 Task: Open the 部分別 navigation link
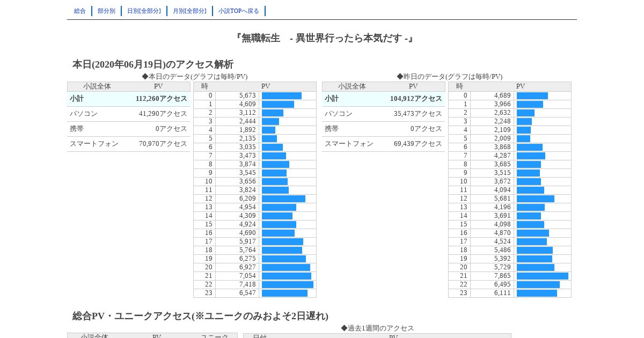tap(106, 11)
